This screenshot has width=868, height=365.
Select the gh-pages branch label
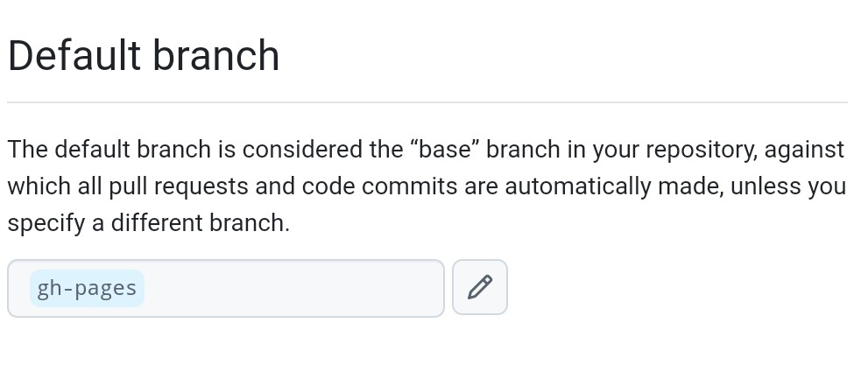pyautogui.click(x=87, y=288)
